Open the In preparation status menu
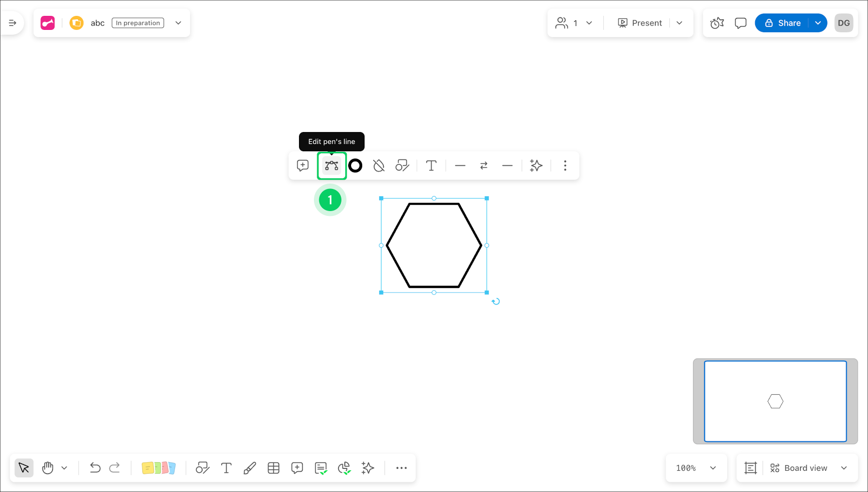 (137, 23)
